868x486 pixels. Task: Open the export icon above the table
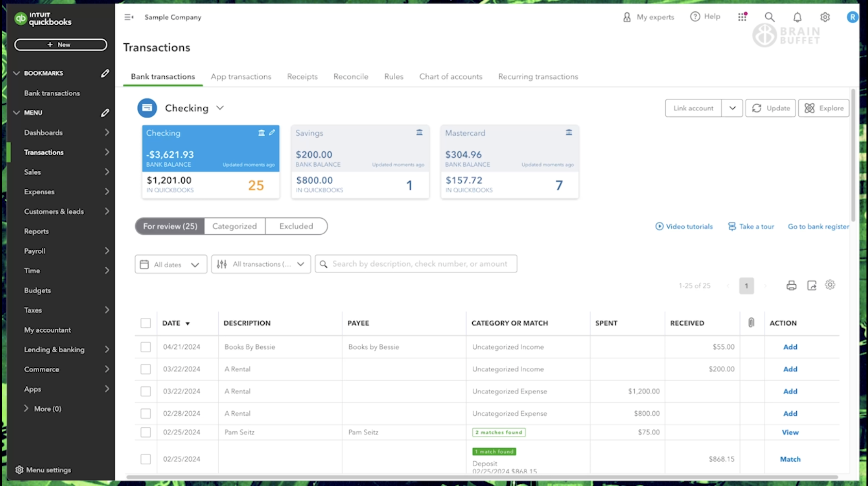(811, 285)
